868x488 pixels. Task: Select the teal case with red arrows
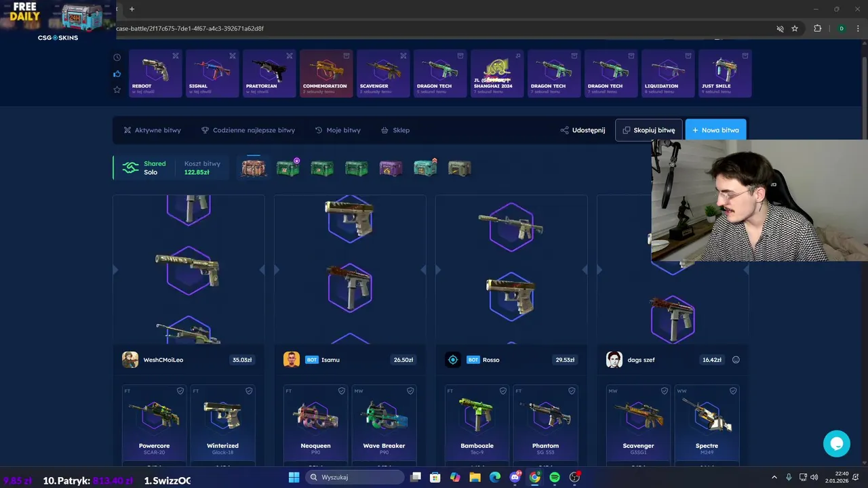425,167
